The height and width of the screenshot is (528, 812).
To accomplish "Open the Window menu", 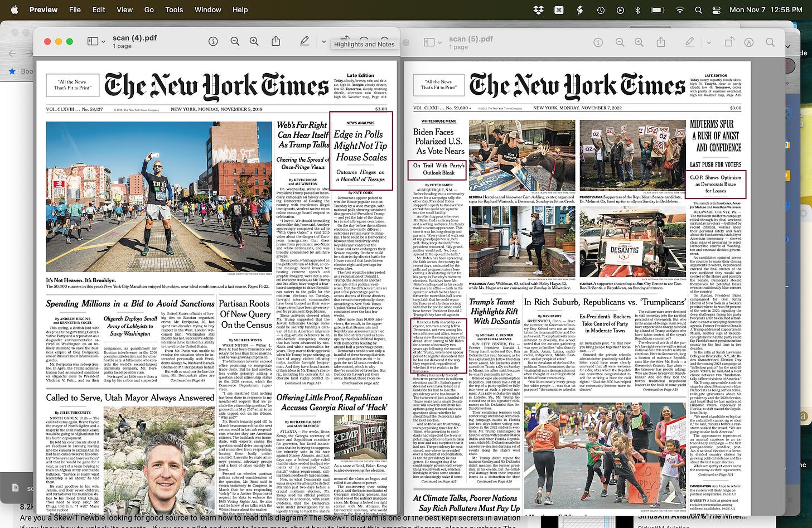I will pyautogui.click(x=208, y=9).
